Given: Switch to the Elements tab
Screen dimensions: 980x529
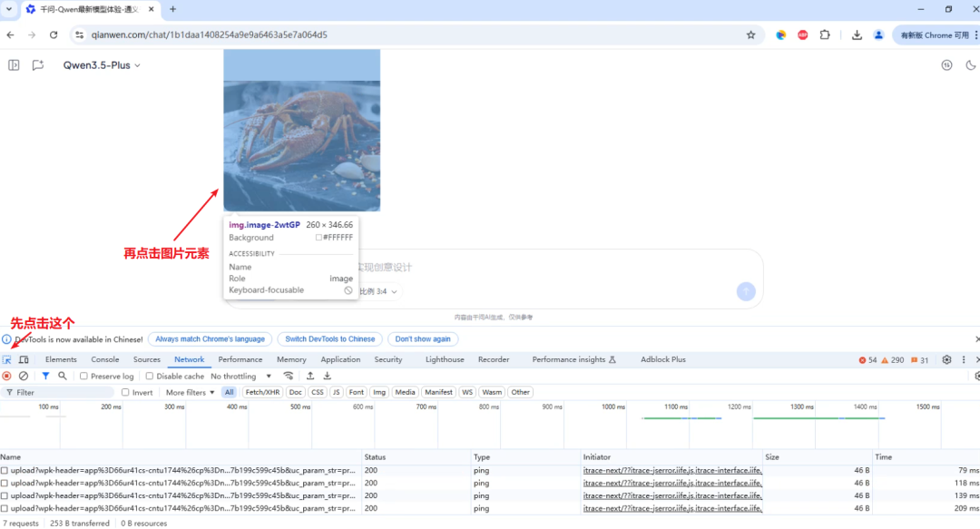Looking at the screenshot, I should point(61,359).
